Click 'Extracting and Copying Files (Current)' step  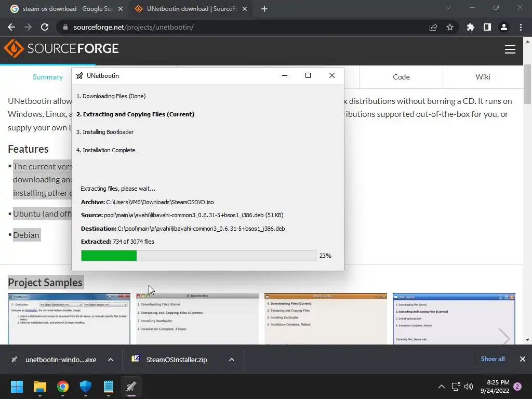tap(136, 114)
